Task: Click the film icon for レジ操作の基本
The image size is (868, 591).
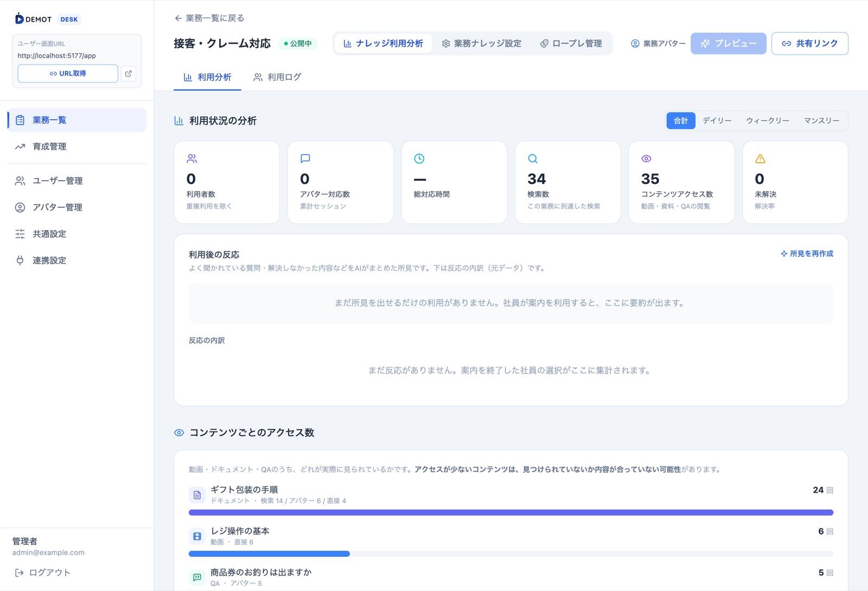Action: [197, 536]
